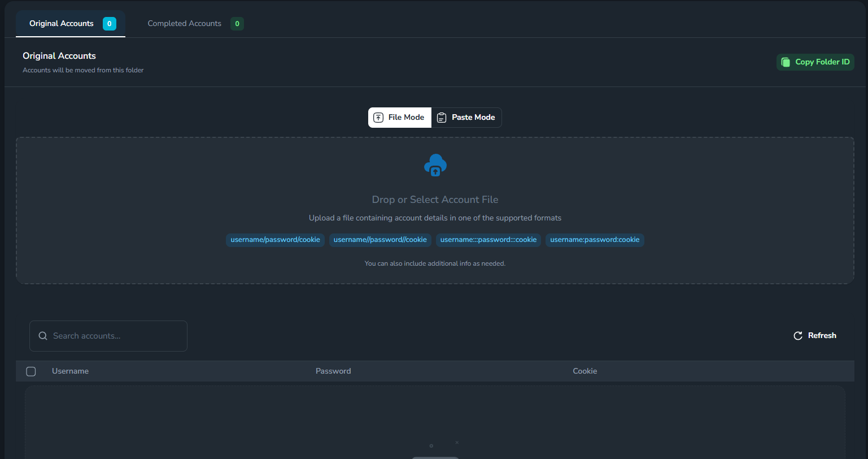The height and width of the screenshot is (459, 868).
Task: Click the username:password:cookie format chip
Action: [595, 240]
